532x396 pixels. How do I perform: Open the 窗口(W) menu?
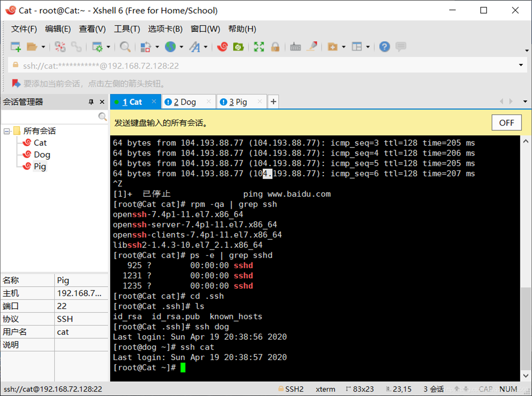[205, 29]
